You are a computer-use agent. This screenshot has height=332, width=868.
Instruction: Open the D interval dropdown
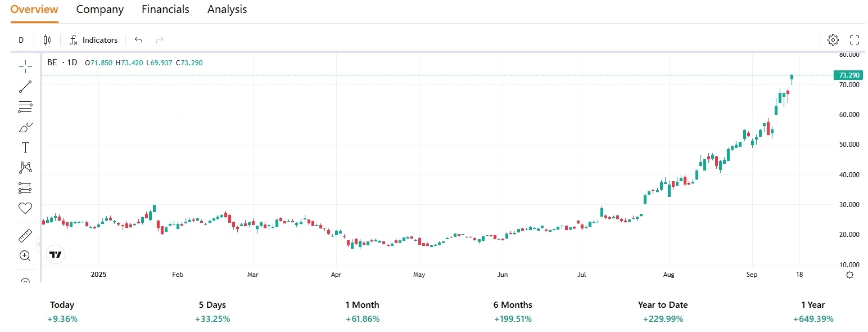coord(21,40)
